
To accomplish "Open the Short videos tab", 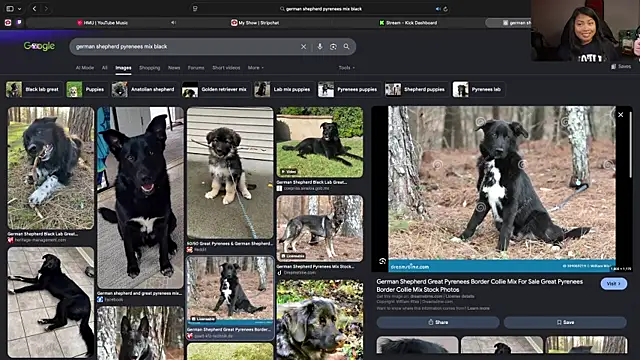I will (226, 68).
